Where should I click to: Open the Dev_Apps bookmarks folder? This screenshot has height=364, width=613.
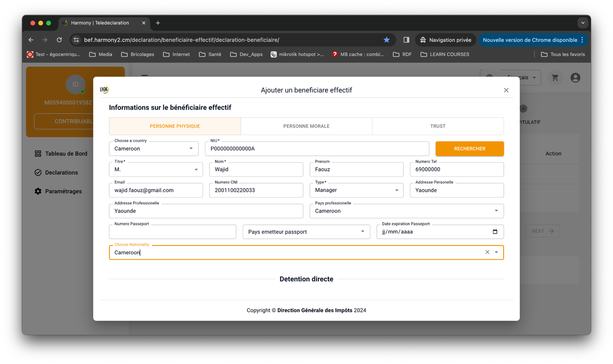pos(246,54)
